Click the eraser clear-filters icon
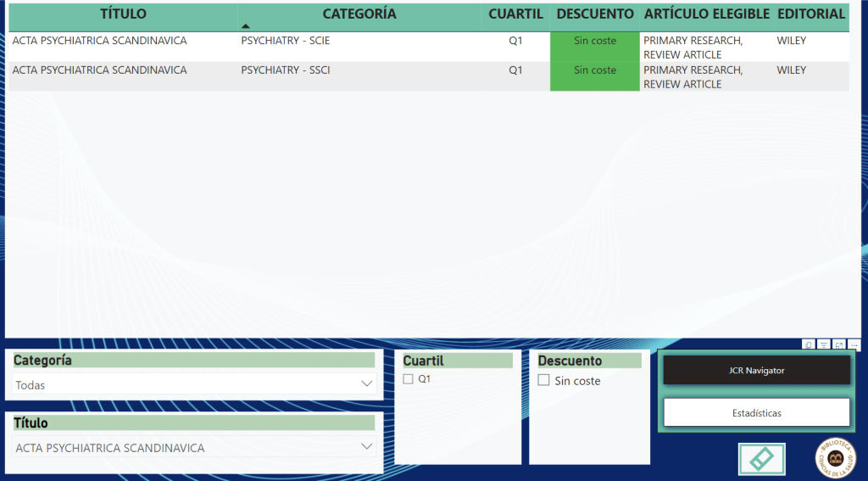Image resolution: width=868 pixels, height=481 pixels. point(761,459)
